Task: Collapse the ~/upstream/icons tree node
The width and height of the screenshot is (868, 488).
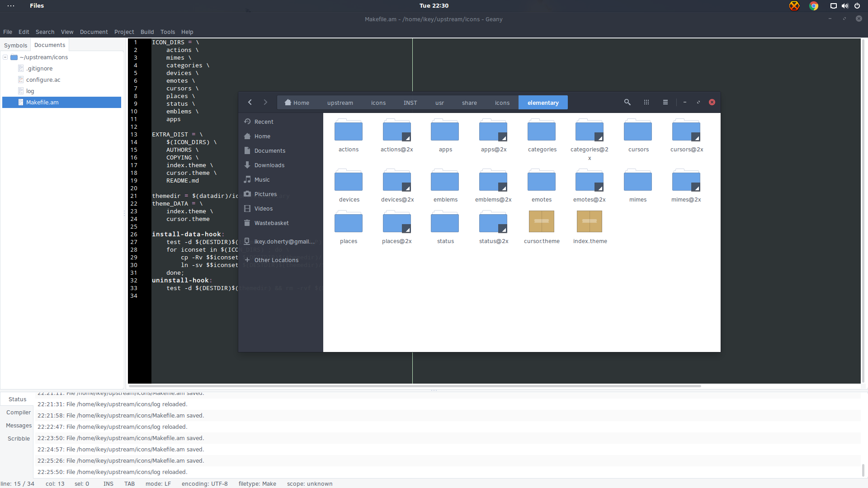Action: pos(5,57)
